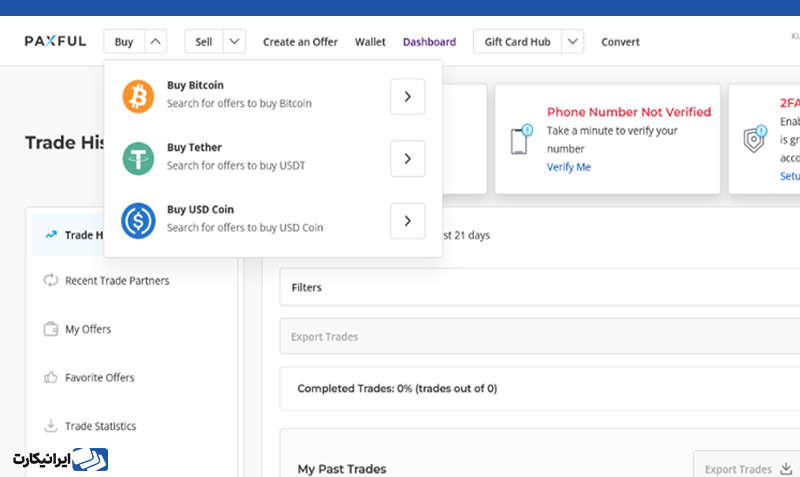
Task: Click the Trade Statistics download icon
Action: pyautogui.click(x=51, y=425)
